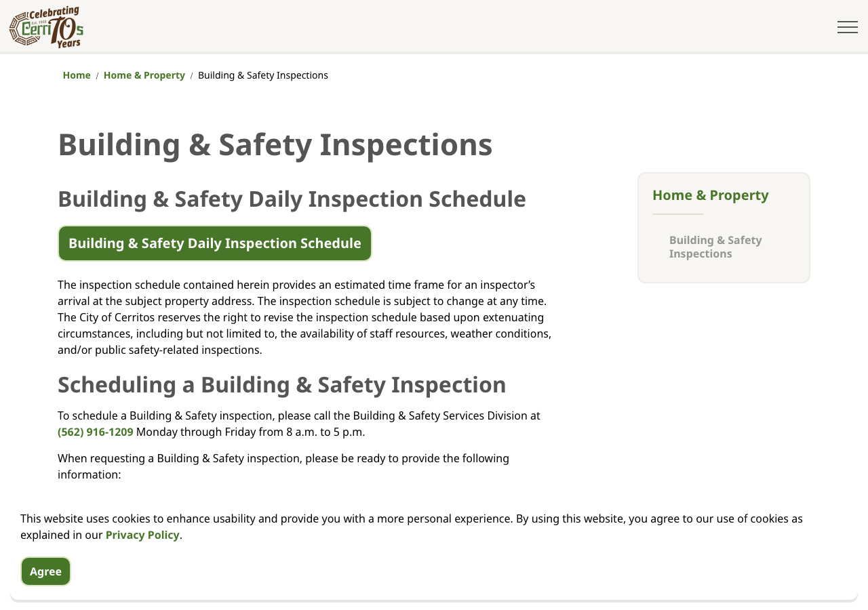The image size is (868, 610).
Task: Click the 'When requesting a Building & Safety inspection' paragraph
Action: pos(283,466)
